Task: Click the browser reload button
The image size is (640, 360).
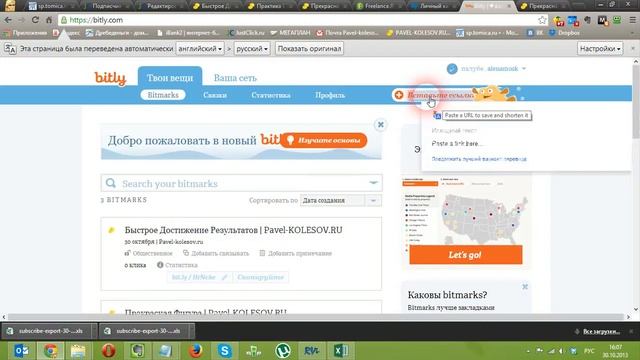Action: tap(35, 20)
